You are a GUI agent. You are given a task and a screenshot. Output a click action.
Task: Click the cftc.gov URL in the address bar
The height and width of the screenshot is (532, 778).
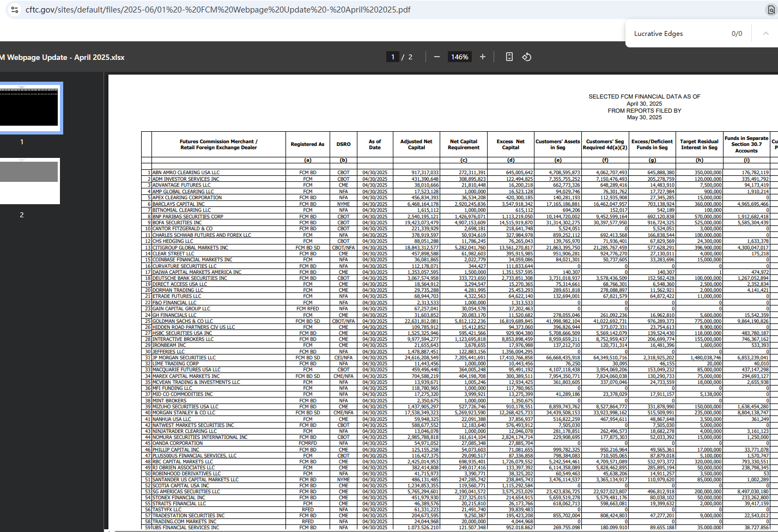218,10
